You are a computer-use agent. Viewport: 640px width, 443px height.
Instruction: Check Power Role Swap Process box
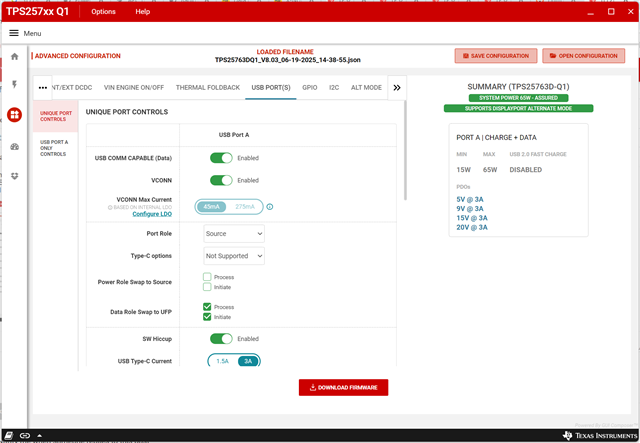point(207,277)
